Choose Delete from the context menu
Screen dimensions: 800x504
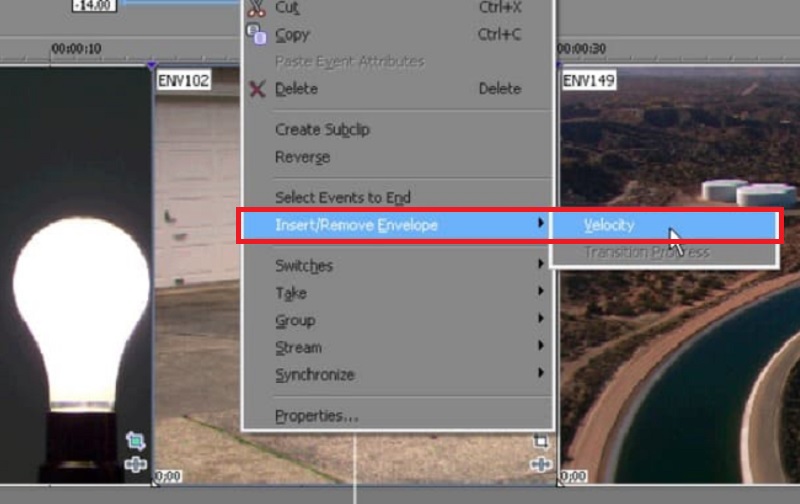pyautogui.click(x=398, y=89)
